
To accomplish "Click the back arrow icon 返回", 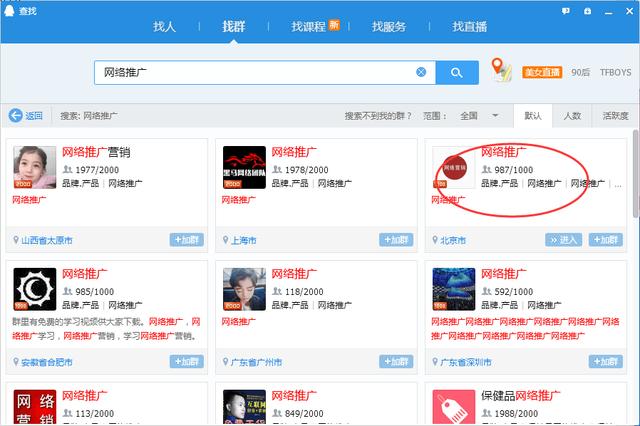I will [16, 115].
